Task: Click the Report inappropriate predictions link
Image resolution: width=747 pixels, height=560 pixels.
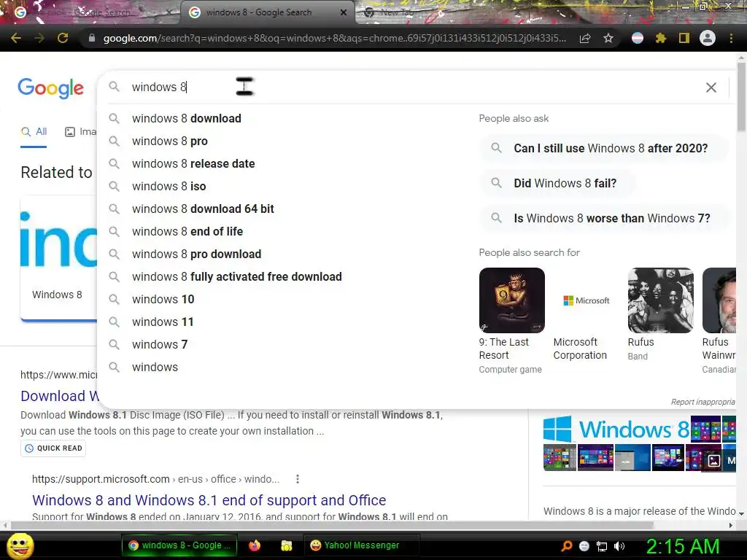Action: (703, 402)
